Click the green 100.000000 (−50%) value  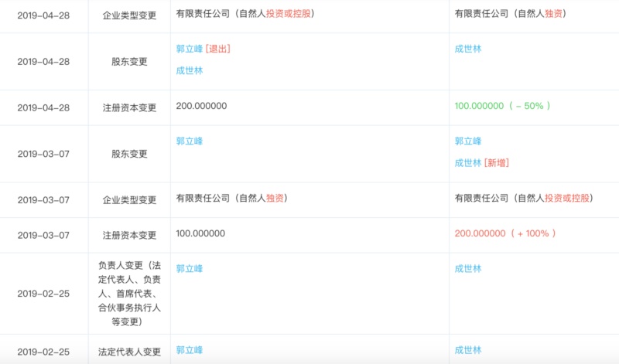[x=502, y=106]
